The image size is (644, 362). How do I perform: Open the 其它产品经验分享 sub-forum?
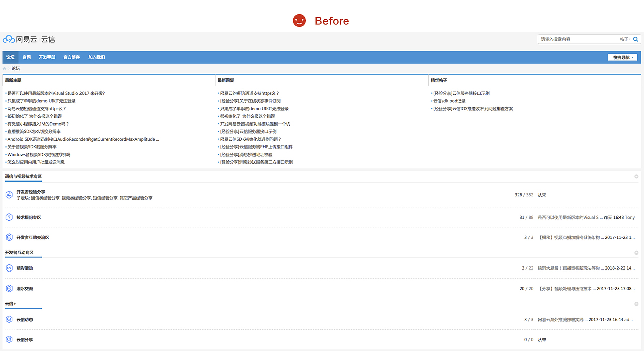click(x=136, y=198)
